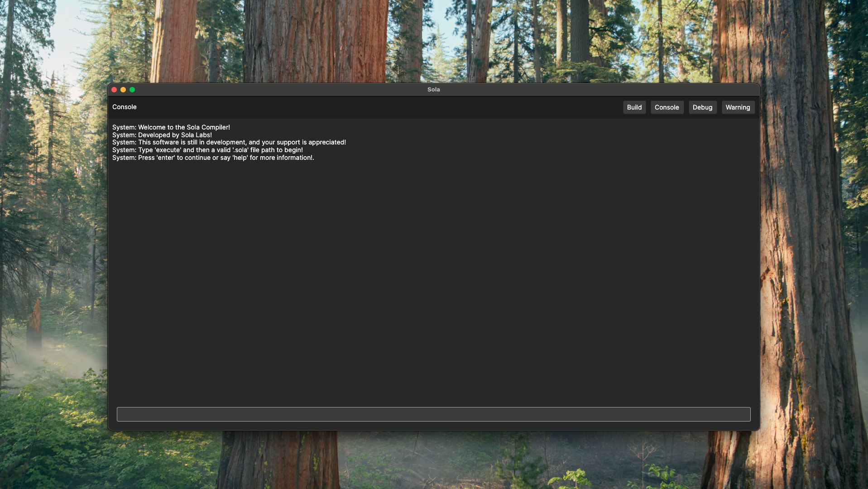Viewport: 868px width, 489px height.
Task: Click the yellow minimize window control
Action: pyautogui.click(x=123, y=90)
